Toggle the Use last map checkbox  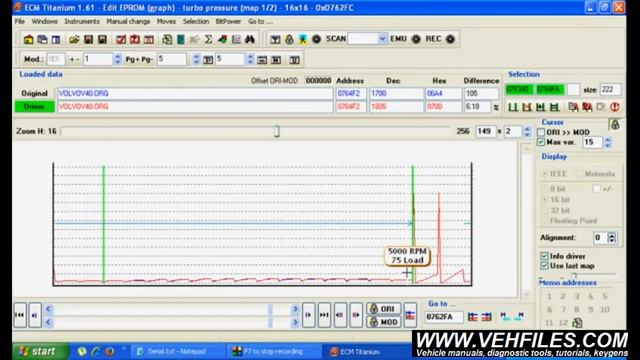(544, 266)
